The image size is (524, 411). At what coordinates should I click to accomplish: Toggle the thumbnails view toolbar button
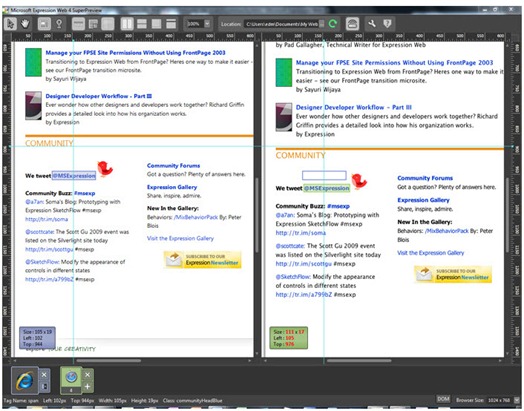(44, 24)
